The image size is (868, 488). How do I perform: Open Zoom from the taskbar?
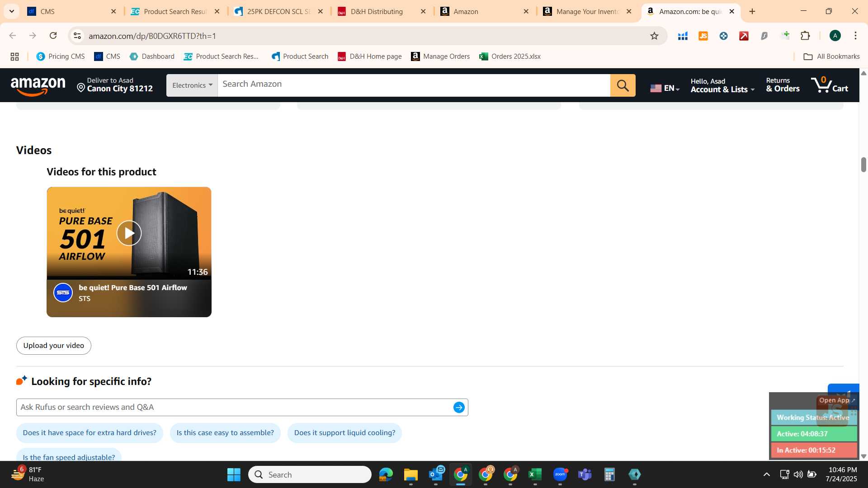click(x=560, y=475)
